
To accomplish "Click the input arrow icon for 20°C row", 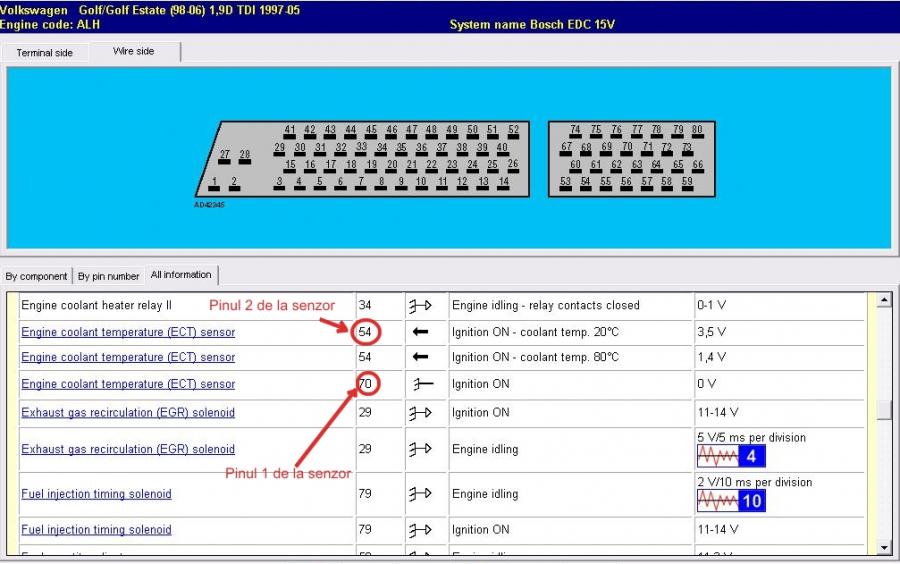I will coord(420,332).
